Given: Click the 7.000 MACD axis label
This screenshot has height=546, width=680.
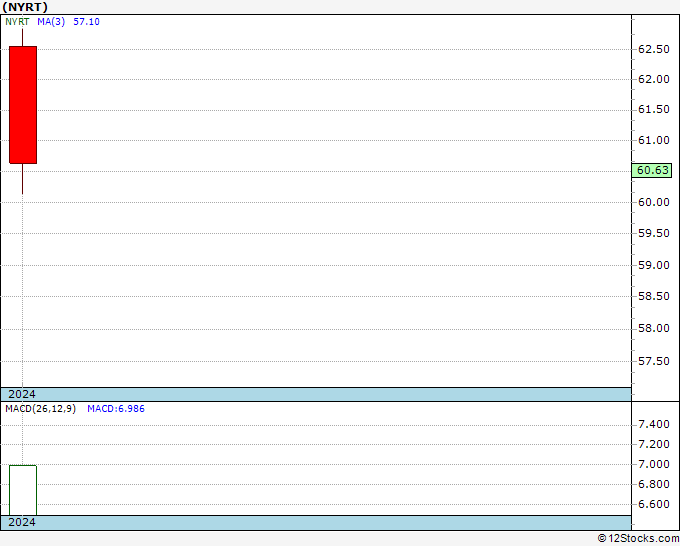Looking at the screenshot, I should point(654,464).
